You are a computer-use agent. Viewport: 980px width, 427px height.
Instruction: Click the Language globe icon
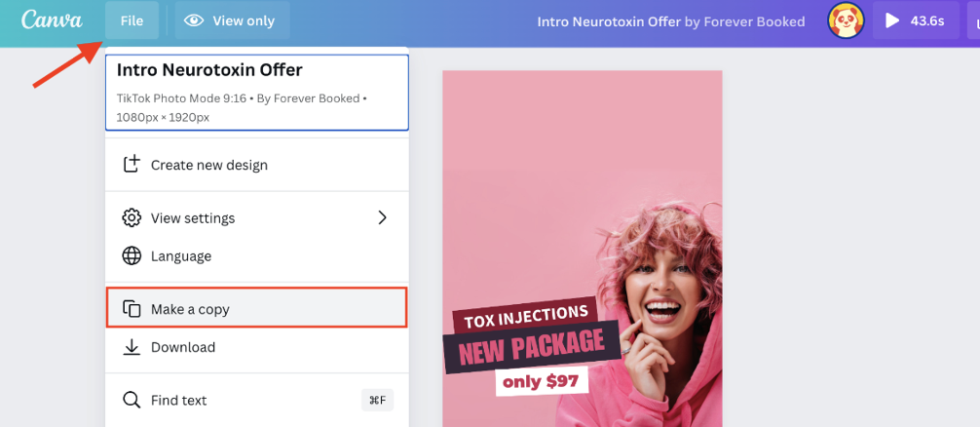(x=132, y=256)
